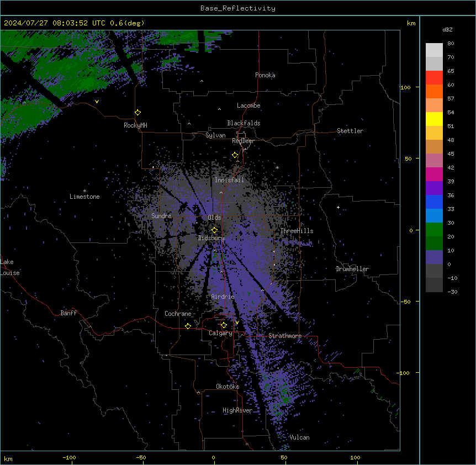This screenshot has width=476, height=465.
Task: Click the Airdrie city label
Action: (x=223, y=297)
